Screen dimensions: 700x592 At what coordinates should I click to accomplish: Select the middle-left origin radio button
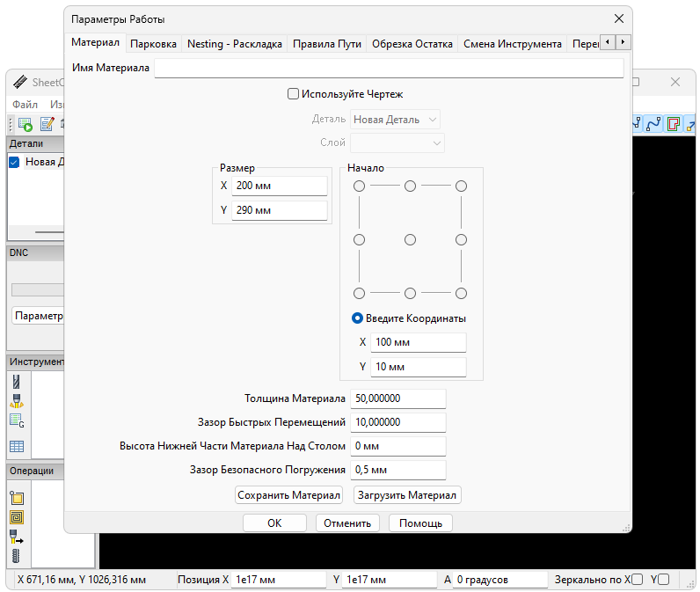click(359, 240)
